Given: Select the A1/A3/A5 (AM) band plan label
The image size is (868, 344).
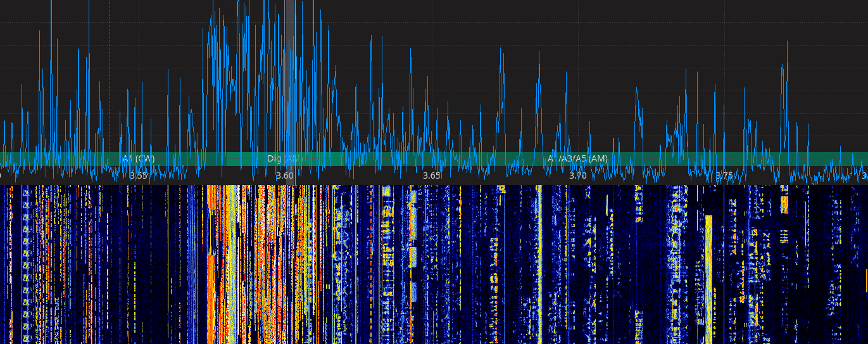Looking at the screenshot, I should click(577, 158).
